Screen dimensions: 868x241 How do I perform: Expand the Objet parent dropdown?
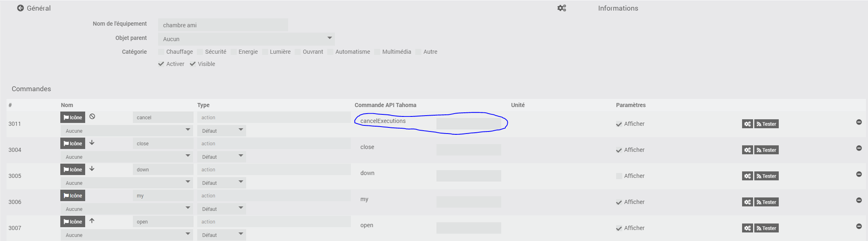(x=246, y=39)
